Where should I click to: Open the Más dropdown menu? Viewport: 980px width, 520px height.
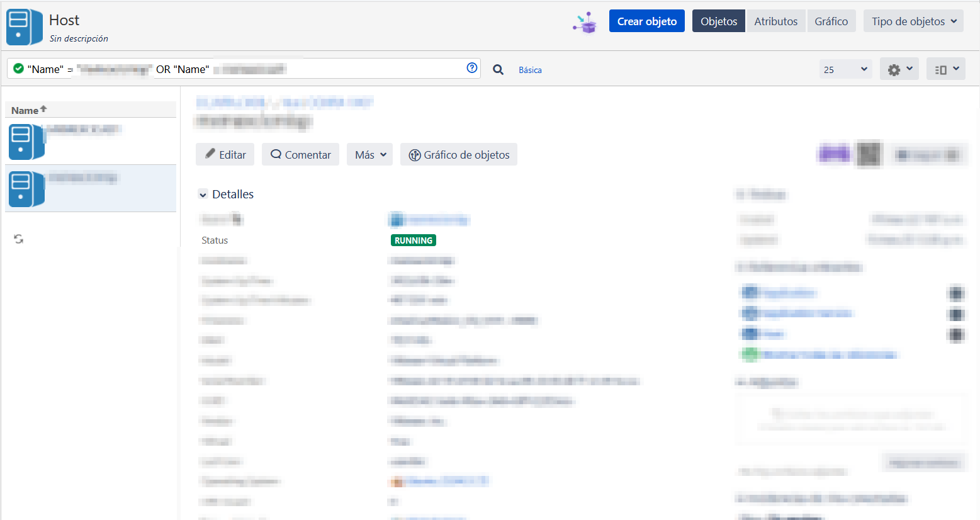pos(369,155)
